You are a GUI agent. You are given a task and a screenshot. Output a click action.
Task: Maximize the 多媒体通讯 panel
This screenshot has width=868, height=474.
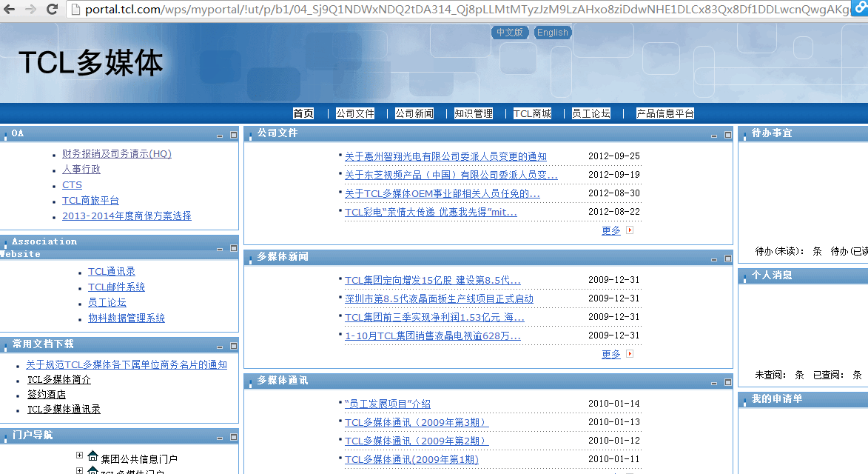click(x=728, y=382)
